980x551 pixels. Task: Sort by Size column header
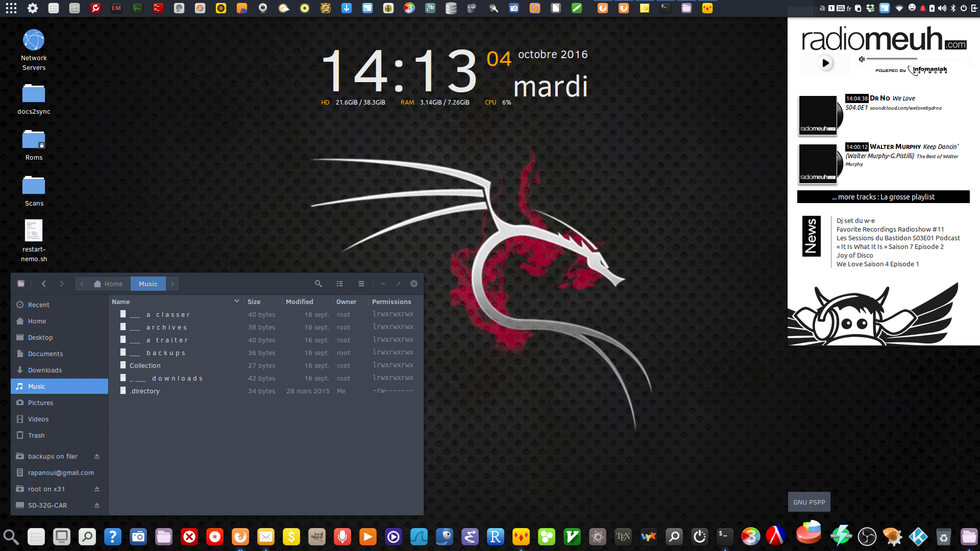(x=263, y=302)
